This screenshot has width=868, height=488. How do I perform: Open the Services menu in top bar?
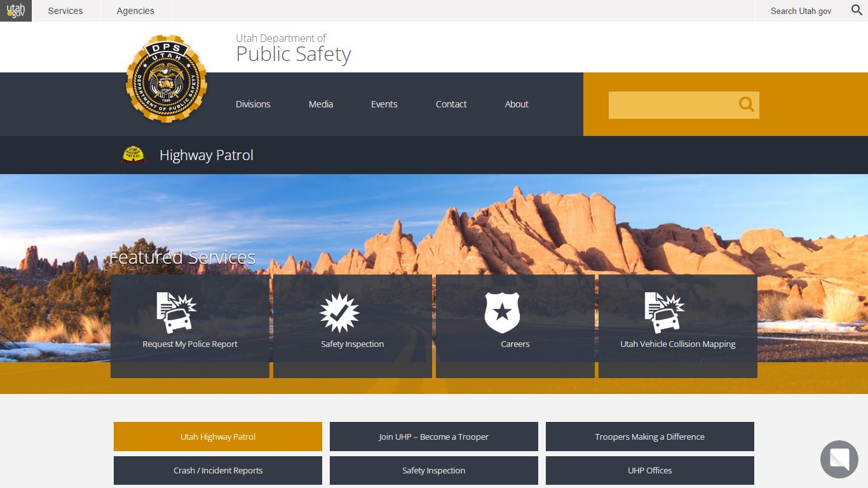65,11
